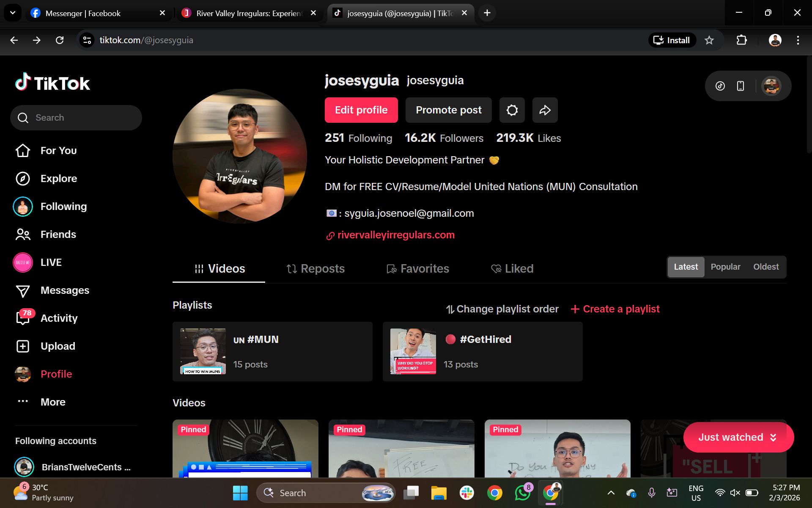Open the Chrome profile avatar

tap(775, 40)
